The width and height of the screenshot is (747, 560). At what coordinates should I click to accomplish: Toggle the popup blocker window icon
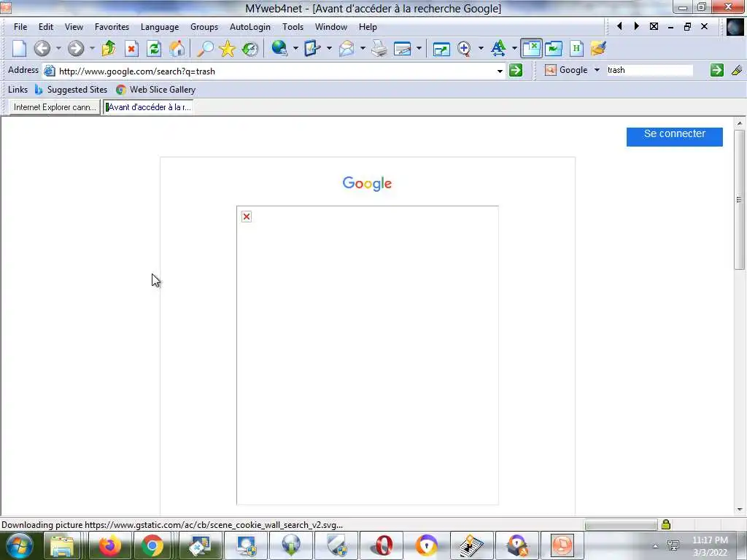[531, 49]
